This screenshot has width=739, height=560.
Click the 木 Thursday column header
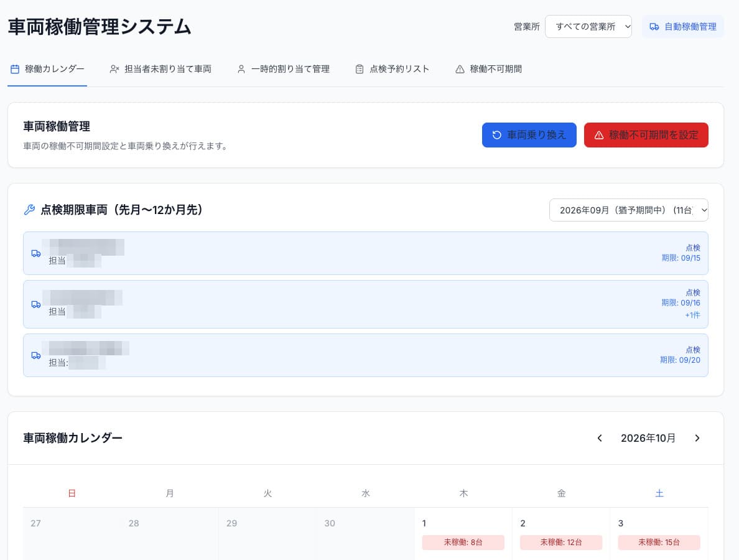(x=464, y=493)
